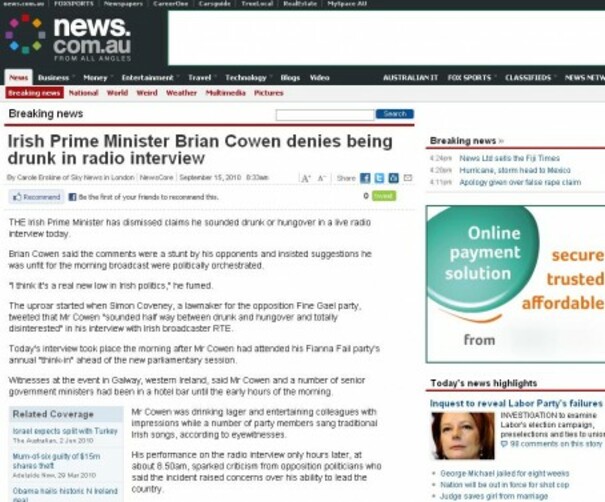Open the Travel menu

tap(202, 78)
